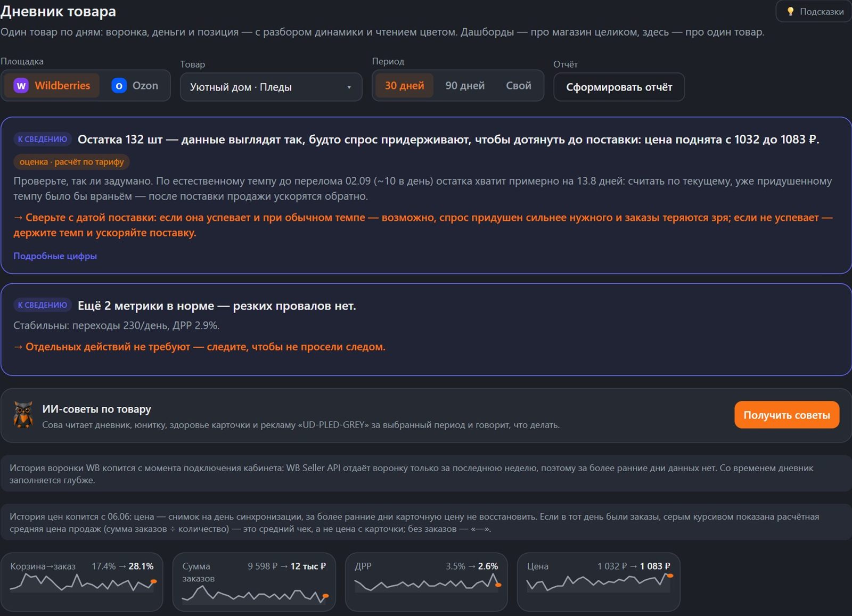Click the Wildberries purple W icon

point(21,86)
